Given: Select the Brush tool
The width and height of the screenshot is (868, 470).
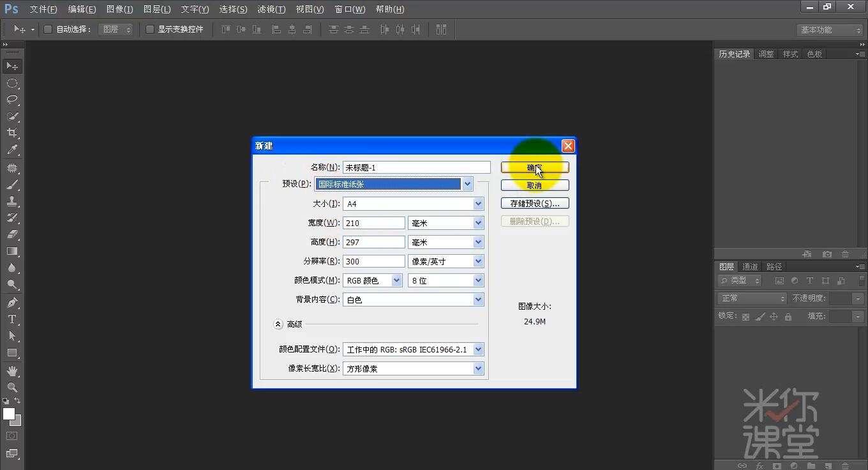Looking at the screenshot, I should tap(12, 184).
